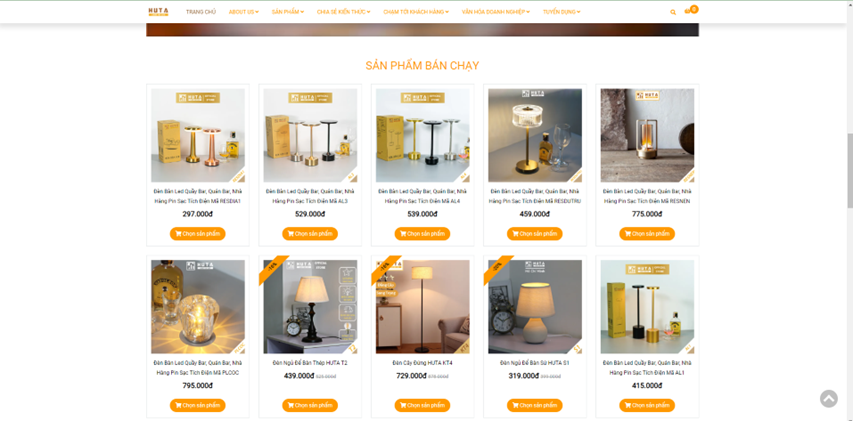Image resolution: width=853 pixels, height=421 pixels.
Task: Open the search magnifier icon
Action: 673,12
